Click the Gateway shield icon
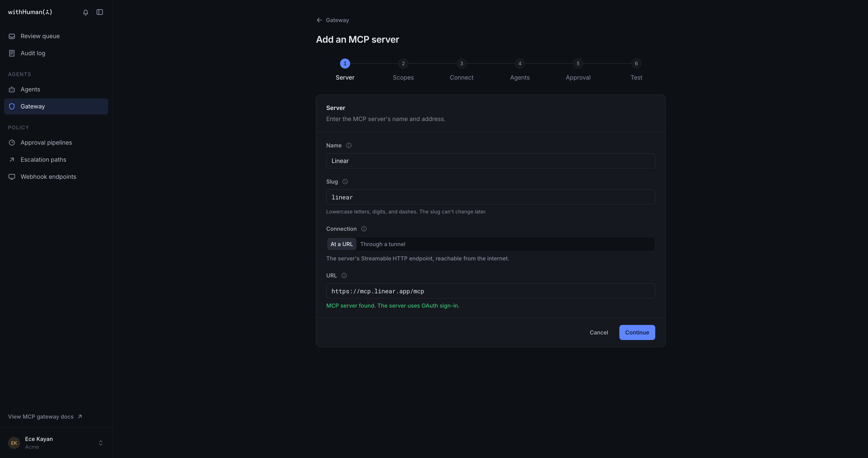This screenshot has height=458, width=868. tap(12, 106)
